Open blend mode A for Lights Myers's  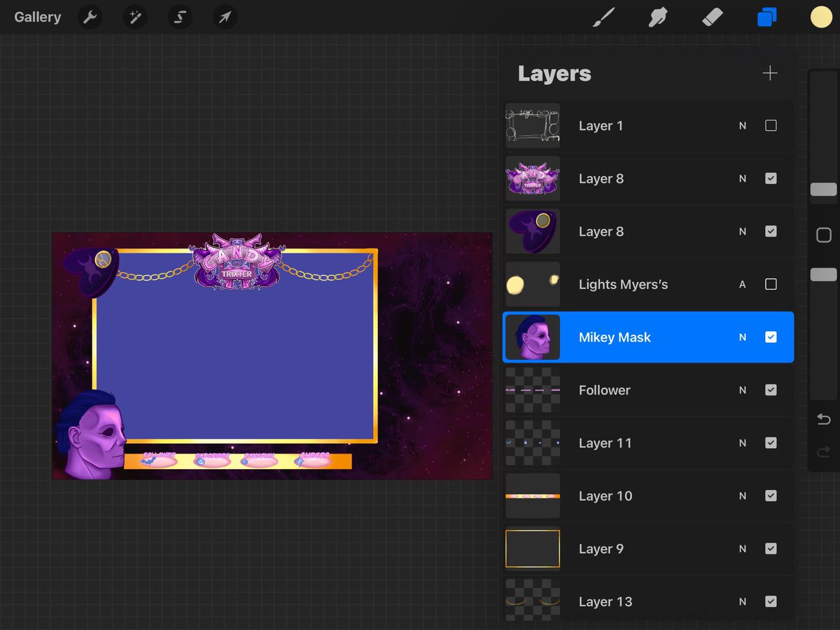[743, 284]
